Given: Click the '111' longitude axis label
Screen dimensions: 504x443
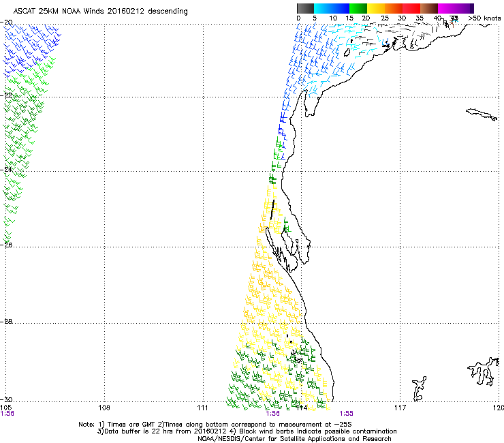Looking at the screenshot, I should tap(202, 408).
